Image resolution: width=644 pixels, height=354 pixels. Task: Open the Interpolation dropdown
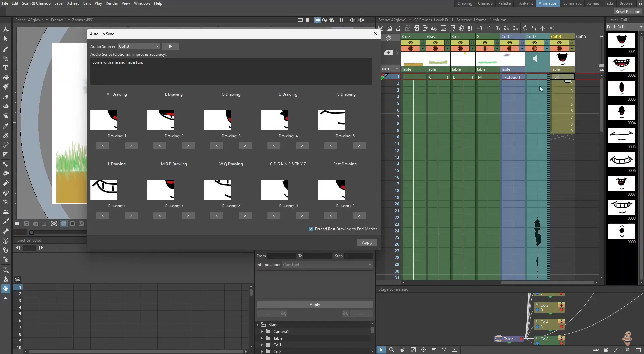pos(327,265)
